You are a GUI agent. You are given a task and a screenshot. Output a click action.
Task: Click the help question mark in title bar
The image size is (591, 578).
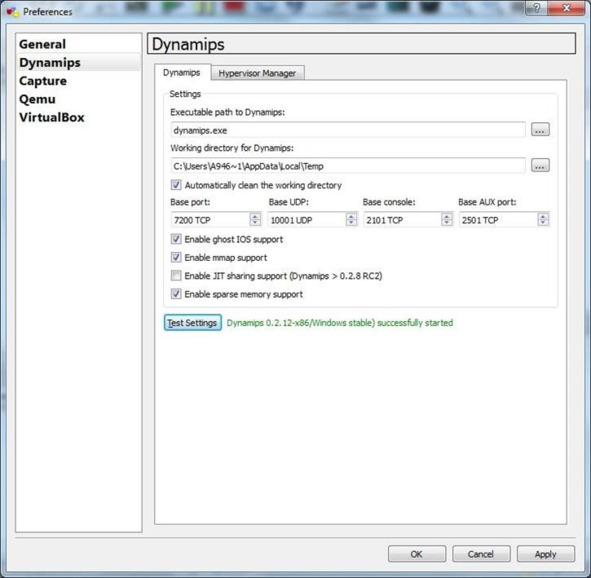pos(537,8)
